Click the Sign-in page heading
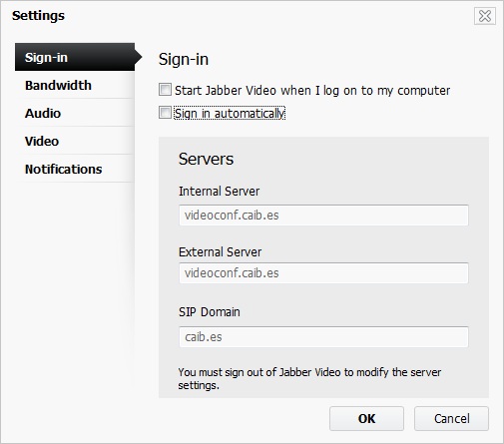 pos(184,59)
